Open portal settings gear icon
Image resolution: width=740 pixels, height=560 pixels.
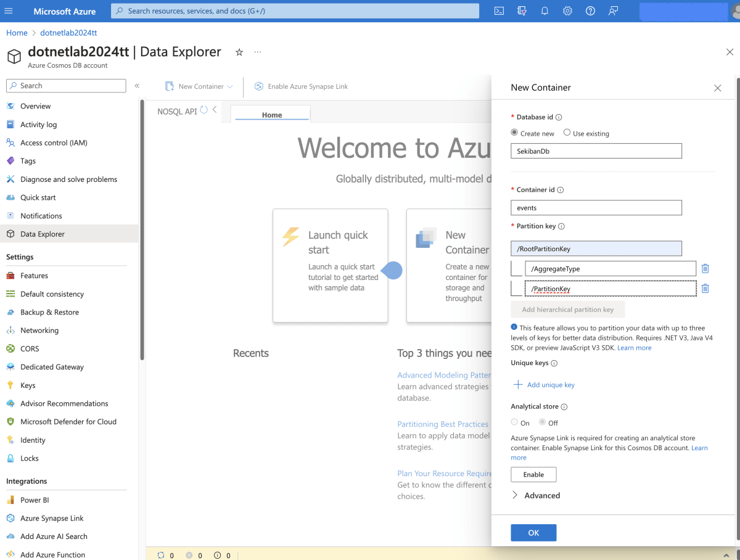coord(567,11)
